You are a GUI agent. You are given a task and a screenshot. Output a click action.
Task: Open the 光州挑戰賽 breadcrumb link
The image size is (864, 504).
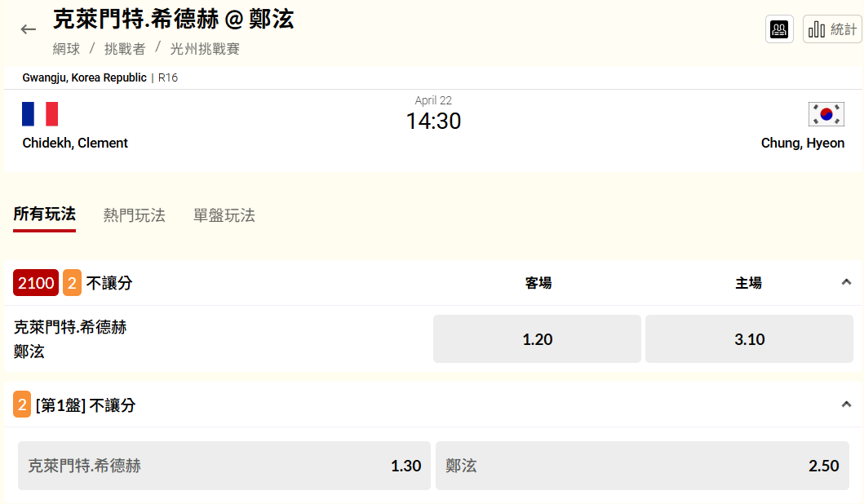pyautogui.click(x=205, y=49)
